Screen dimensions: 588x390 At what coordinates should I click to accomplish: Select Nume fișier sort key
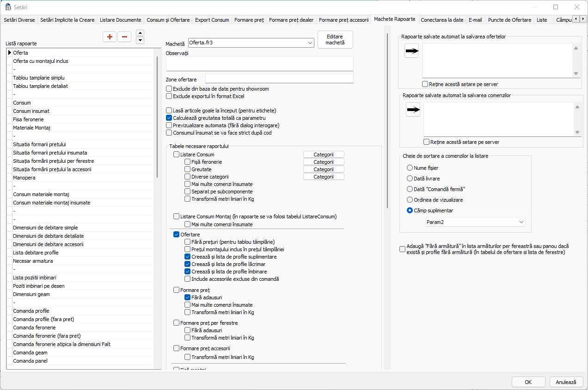coord(410,168)
